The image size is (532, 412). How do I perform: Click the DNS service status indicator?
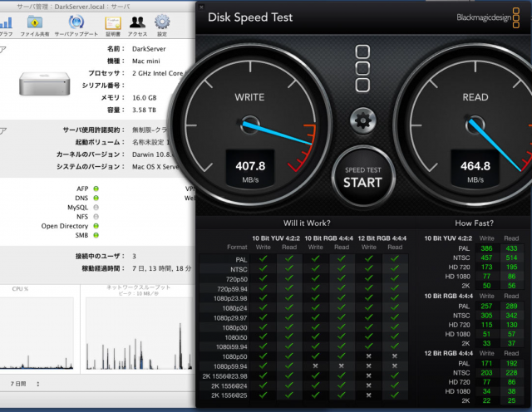96,198
